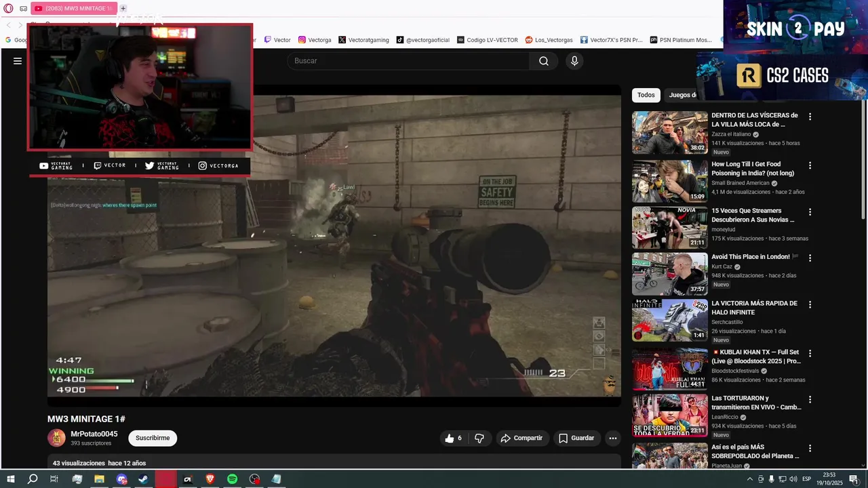Open Windows taskbar search
Viewport: 868px width, 488px height.
pyautogui.click(x=33, y=479)
